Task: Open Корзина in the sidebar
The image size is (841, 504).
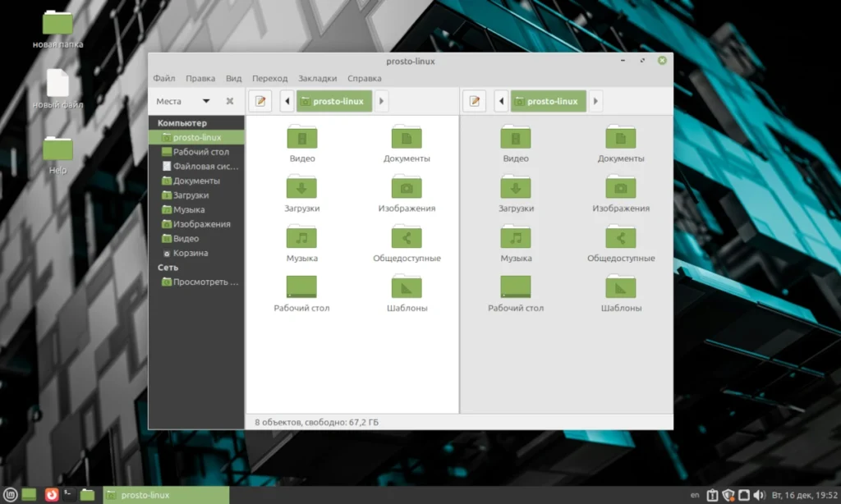Action: point(196,253)
